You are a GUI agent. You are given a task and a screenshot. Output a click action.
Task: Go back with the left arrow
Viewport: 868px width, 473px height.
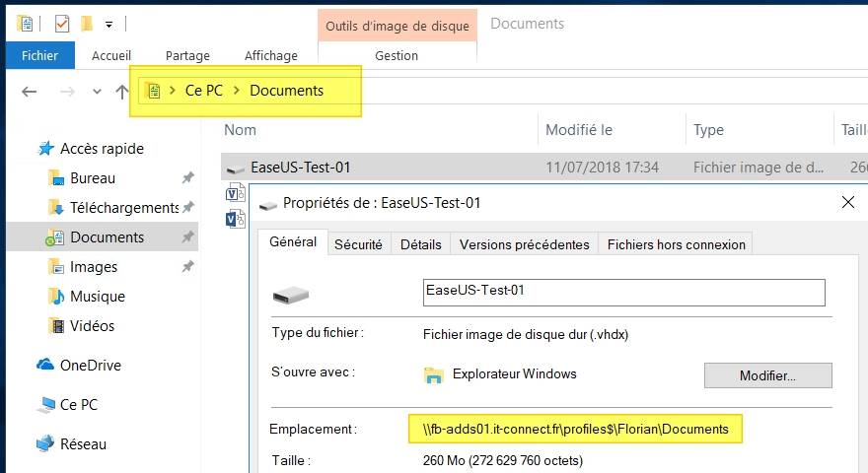click(x=30, y=92)
